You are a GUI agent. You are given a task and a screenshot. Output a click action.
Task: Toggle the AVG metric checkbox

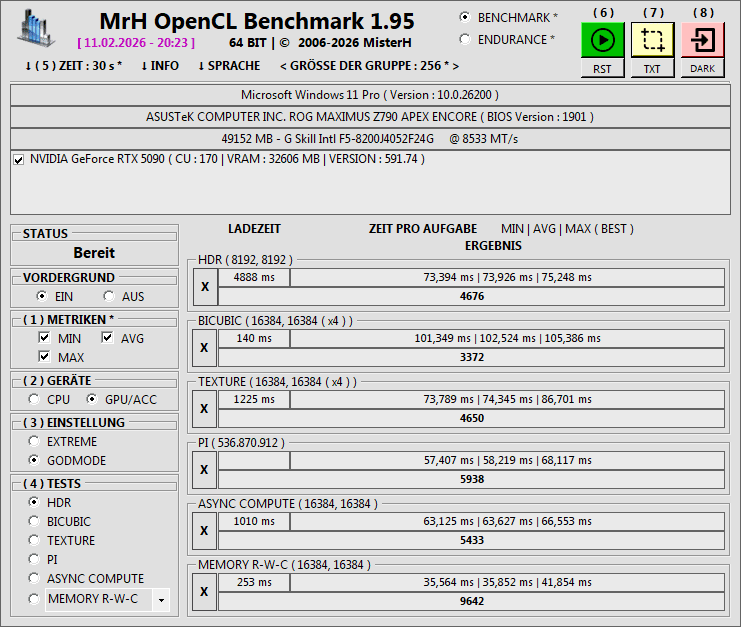click(x=107, y=337)
